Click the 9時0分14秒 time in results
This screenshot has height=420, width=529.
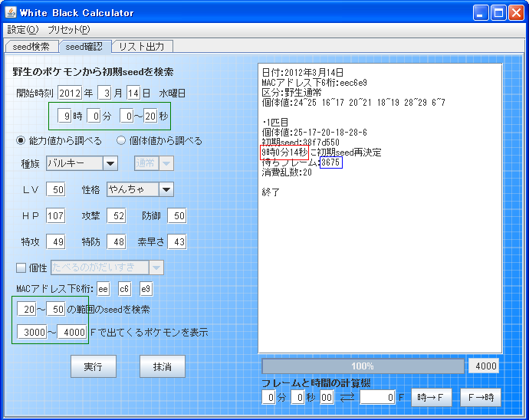coord(284,153)
